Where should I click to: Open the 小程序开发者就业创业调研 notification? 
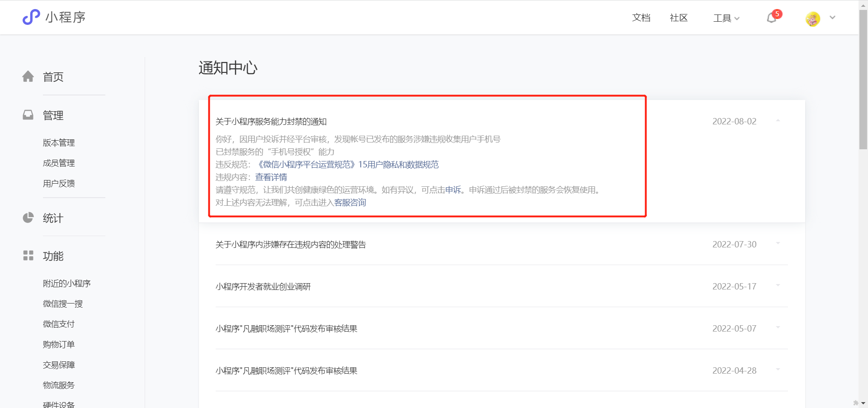point(263,286)
